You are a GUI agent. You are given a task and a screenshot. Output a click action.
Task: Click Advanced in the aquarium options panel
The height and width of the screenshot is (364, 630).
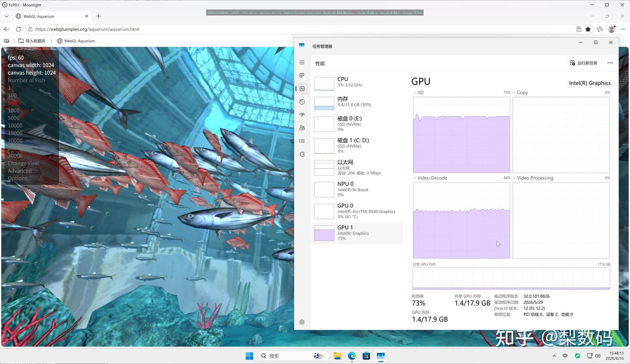(20, 171)
